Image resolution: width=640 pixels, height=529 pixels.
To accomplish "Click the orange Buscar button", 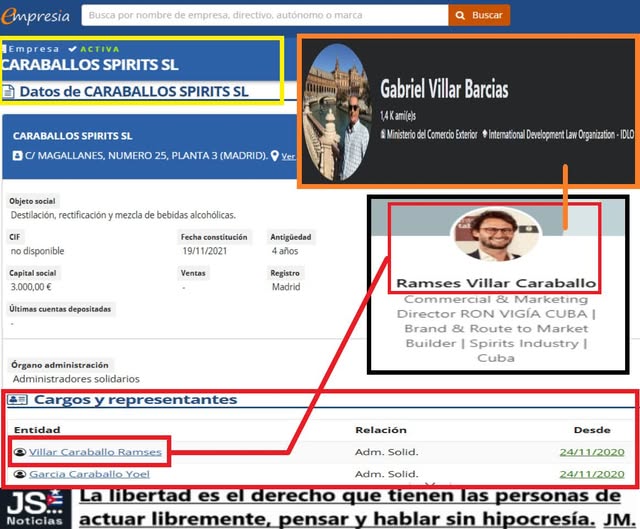I will tap(479, 15).
